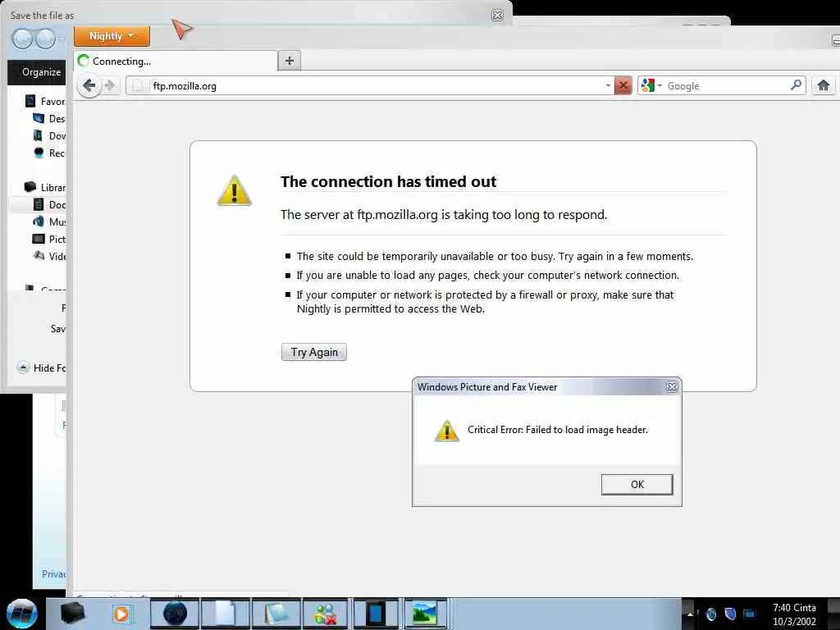Select Recent Places in Save dialog sidebar

click(x=49, y=153)
